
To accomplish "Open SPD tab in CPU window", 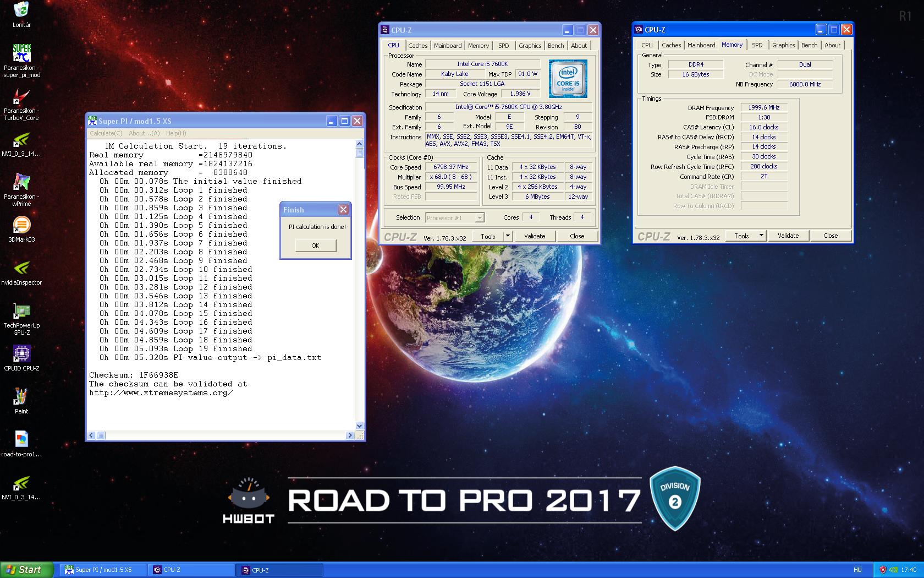I will pyautogui.click(x=504, y=46).
